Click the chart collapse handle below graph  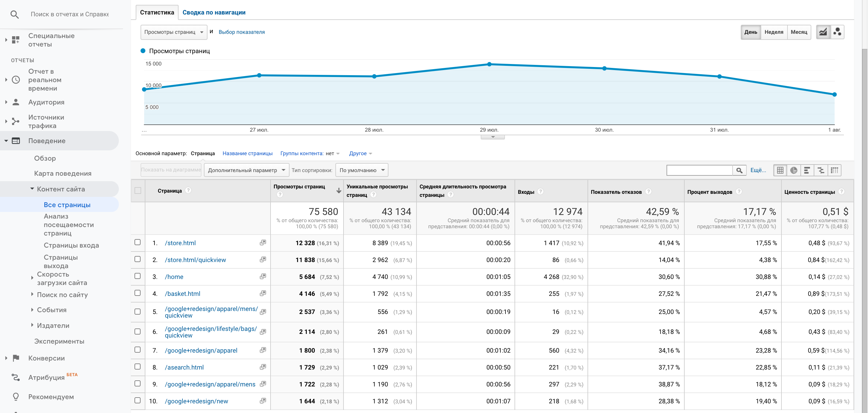pos(493,137)
